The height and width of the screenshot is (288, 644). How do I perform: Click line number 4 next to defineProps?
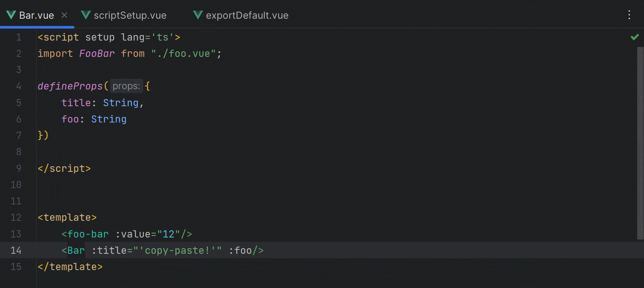click(x=18, y=86)
